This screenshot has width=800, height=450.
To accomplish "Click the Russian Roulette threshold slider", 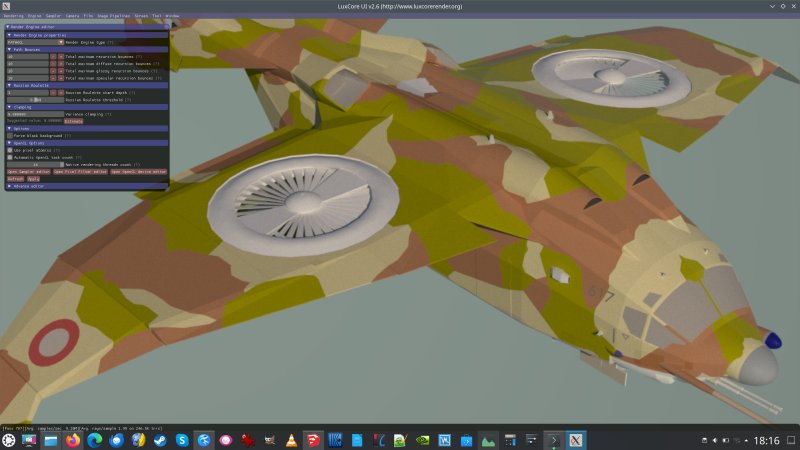I will pos(35,100).
